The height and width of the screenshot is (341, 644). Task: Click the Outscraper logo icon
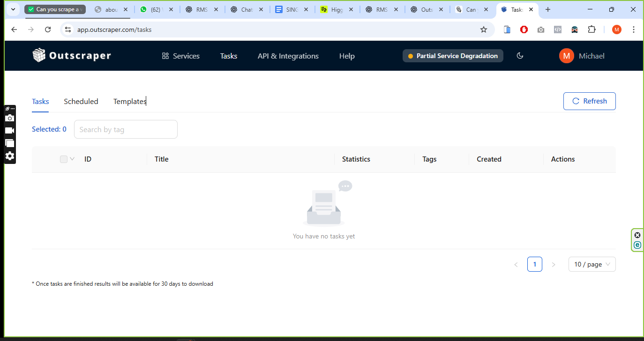[x=39, y=55]
